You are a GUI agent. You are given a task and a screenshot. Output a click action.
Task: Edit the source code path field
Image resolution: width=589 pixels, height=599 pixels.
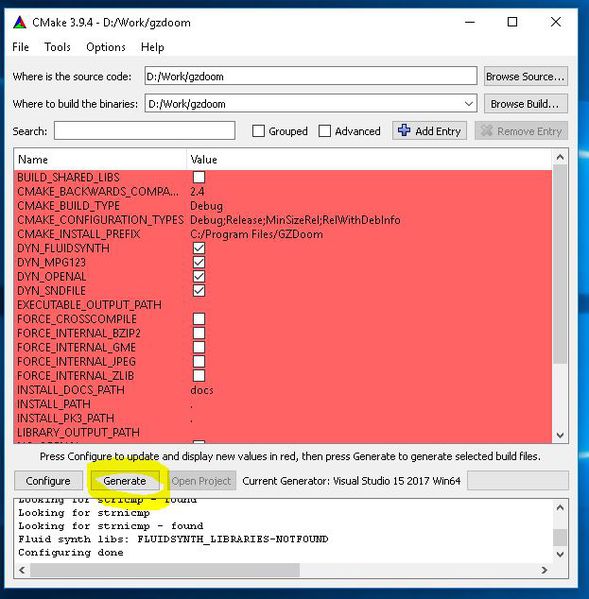[x=311, y=76]
